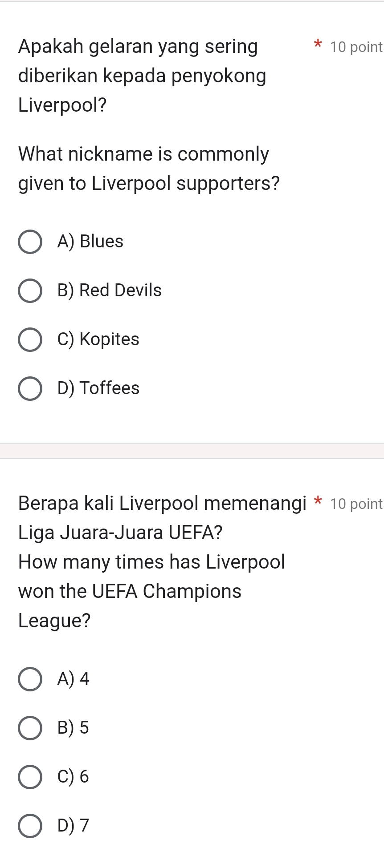This screenshot has width=384, height=868.
Task: Select radio button for answer A) 4
Action: (x=30, y=679)
